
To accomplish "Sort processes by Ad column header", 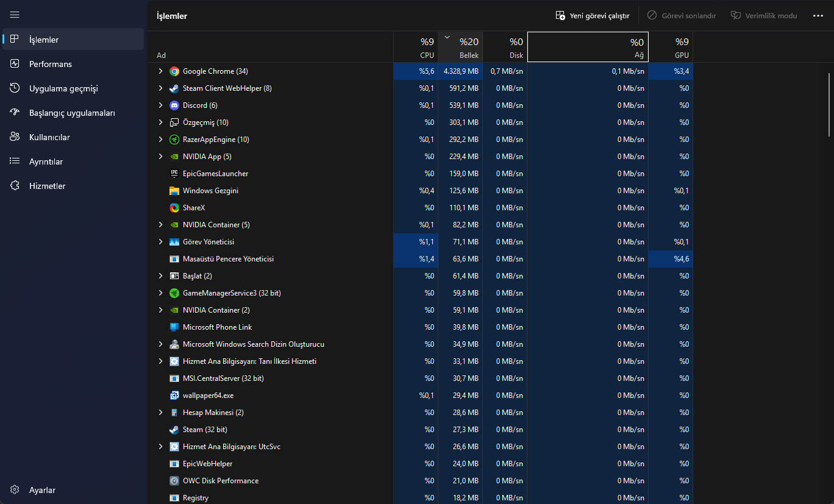I will [x=271, y=47].
